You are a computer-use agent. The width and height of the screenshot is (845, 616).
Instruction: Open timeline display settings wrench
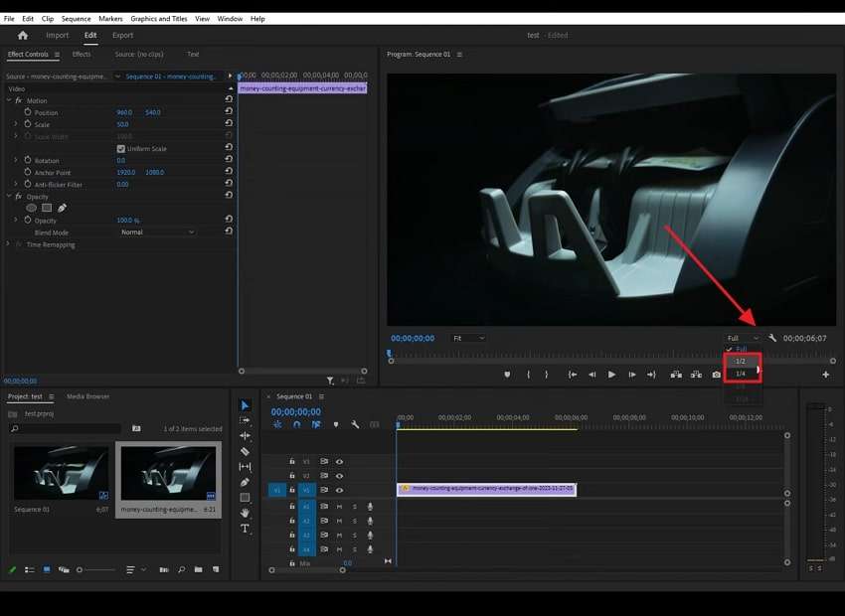[x=355, y=424]
